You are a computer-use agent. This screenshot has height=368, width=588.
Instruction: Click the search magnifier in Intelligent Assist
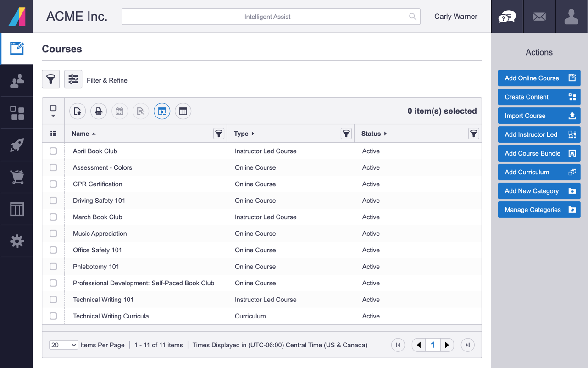pyautogui.click(x=413, y=17)
